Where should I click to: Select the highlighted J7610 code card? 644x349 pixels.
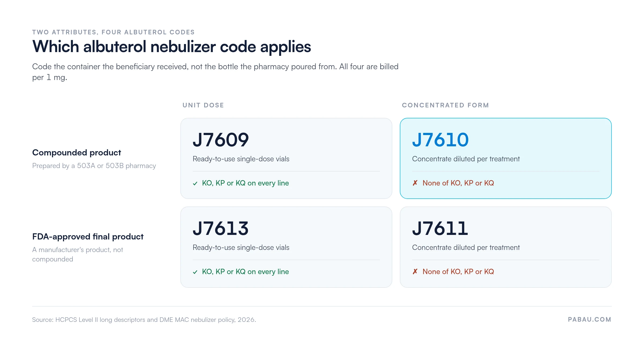point(506,158)
